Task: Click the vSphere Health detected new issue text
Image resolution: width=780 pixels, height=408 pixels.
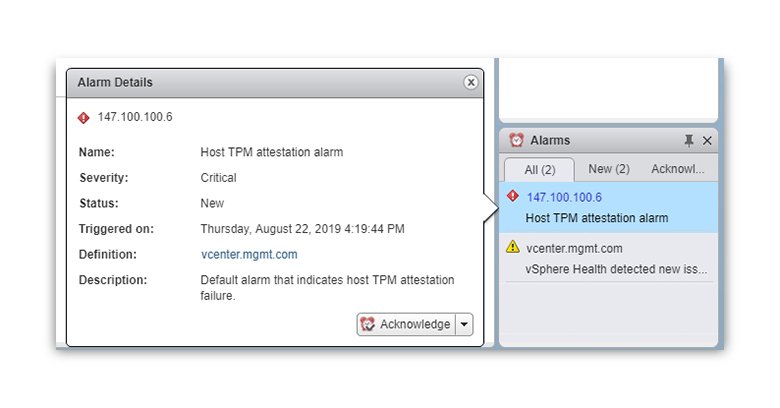Action: point(616,268)
